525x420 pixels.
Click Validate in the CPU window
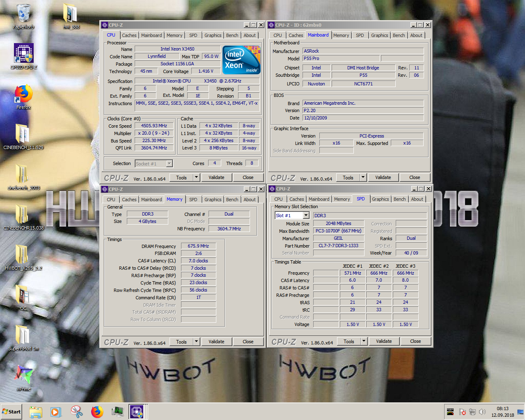[216, 177]
